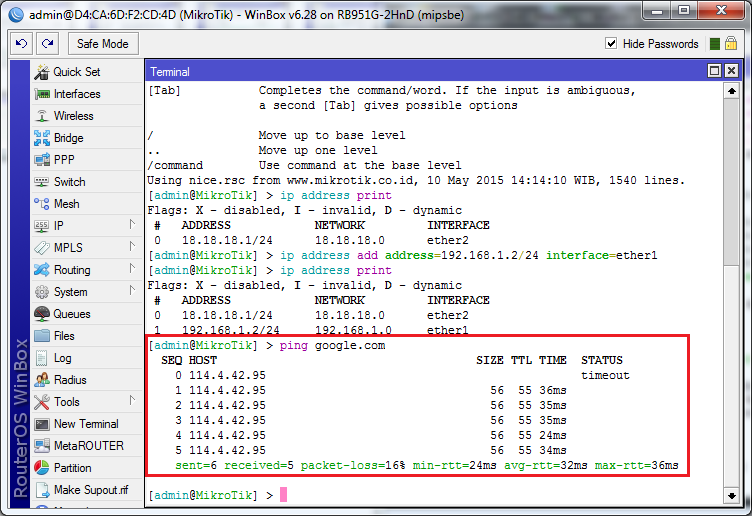The height and width of the screenshot is (516, 752).
Task: Close the Terminal sub-window
Action: (x=731, y=71)
